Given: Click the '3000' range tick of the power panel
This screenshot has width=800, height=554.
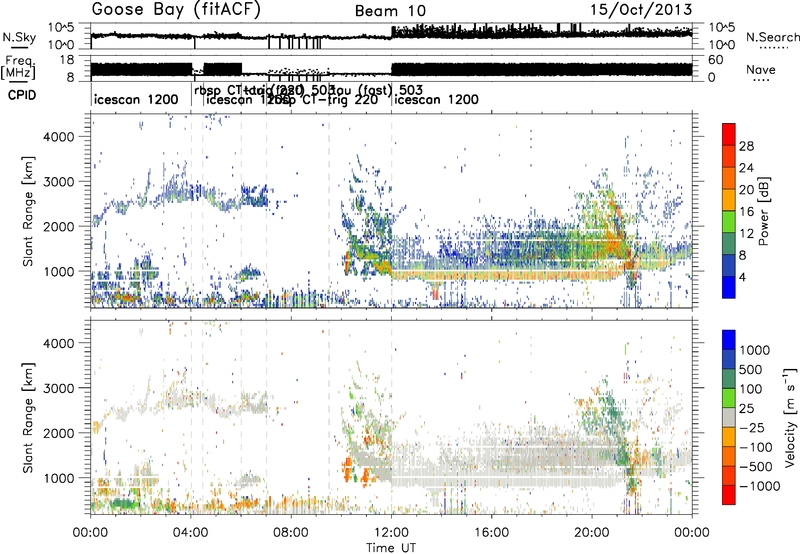Looking at the screenshot, I should click(58, 182).
